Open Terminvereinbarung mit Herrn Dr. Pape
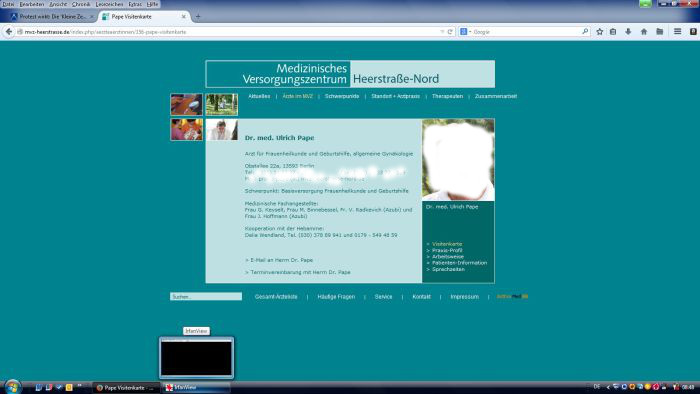 pyautogui.click(x=298, y=272)
